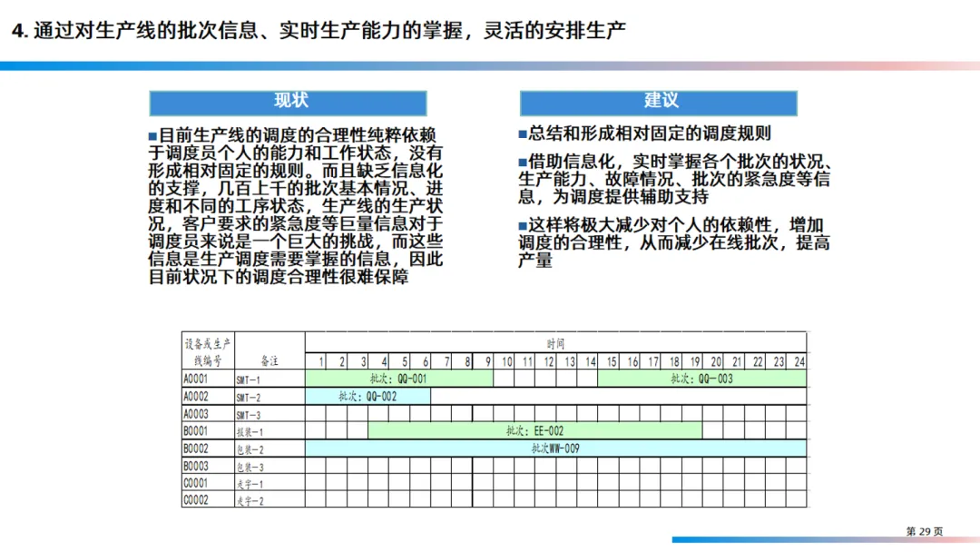Click the bullet starting '借助信息化，实时掌握'
Viewport: 980px width, 552px height.
[675, 179]
